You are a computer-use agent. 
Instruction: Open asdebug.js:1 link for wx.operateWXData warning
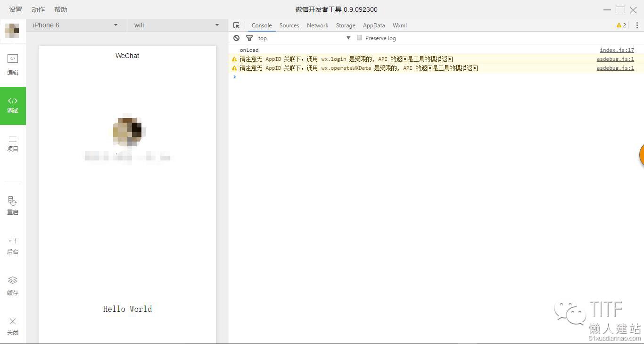pos(615,68)
